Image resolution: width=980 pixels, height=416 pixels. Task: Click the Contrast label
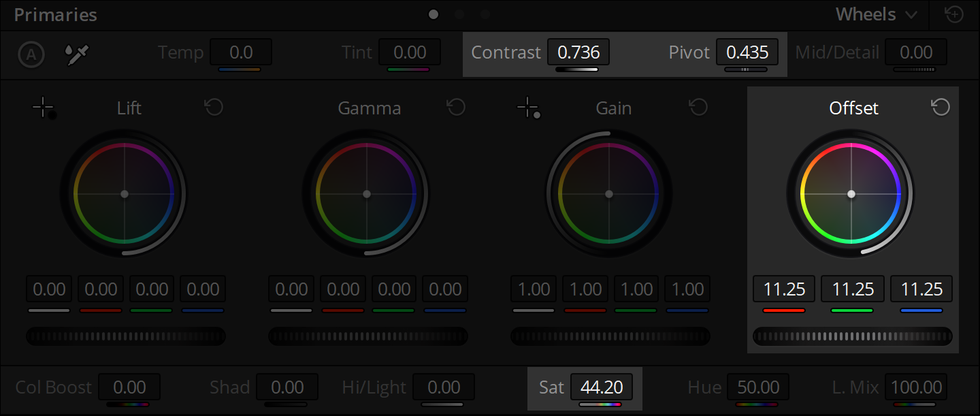click(506, 52)
